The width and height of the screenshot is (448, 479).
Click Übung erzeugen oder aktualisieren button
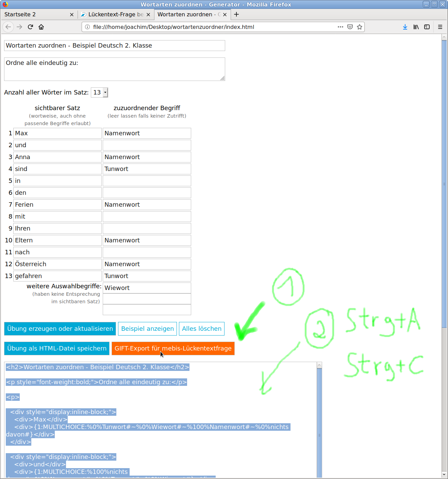pyautogui.click(x=60, y=329)
